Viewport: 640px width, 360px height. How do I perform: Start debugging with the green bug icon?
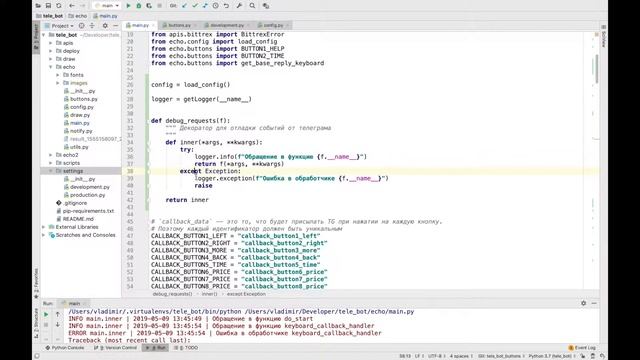coord(138,6)
